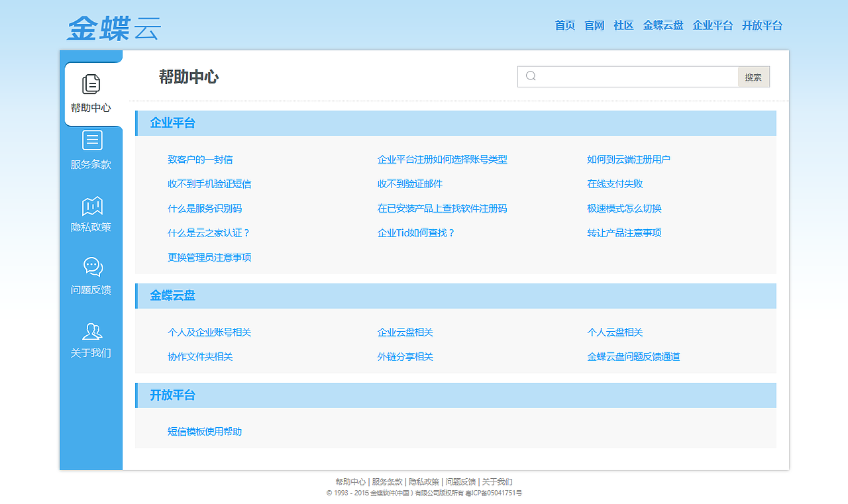
Task: Click the 帮助中心 page title
Action: pyautogui.click(x=189, y=77)
